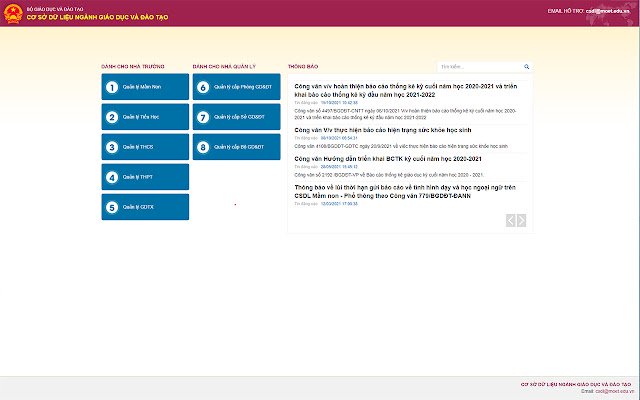Click the footer email address link
The height and width of the screenshot is (400, 640).
coord(615,391)
